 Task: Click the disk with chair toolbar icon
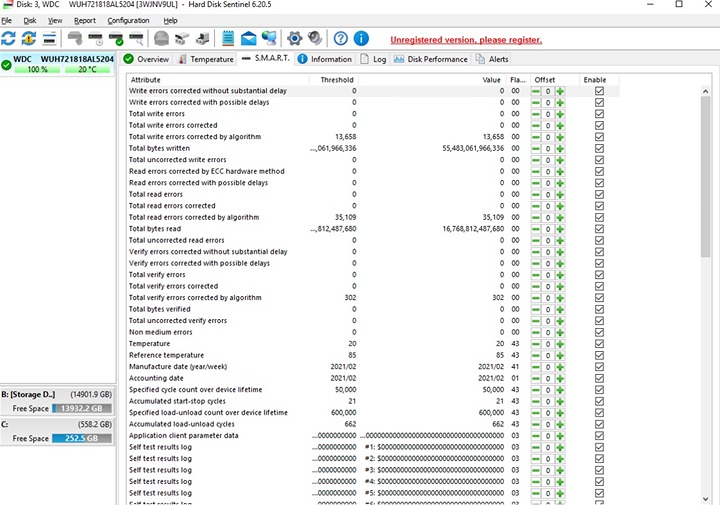point(202,39)
